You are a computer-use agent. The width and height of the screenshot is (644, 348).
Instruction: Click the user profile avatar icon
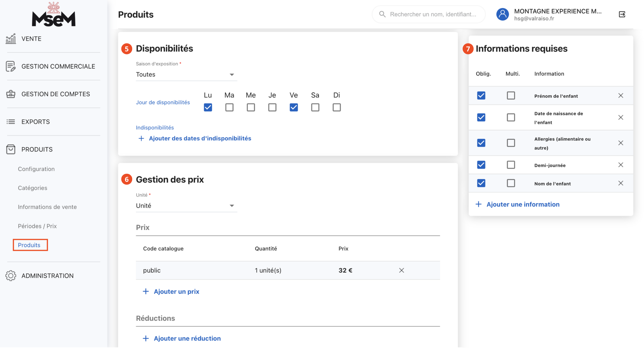[502, 15]
